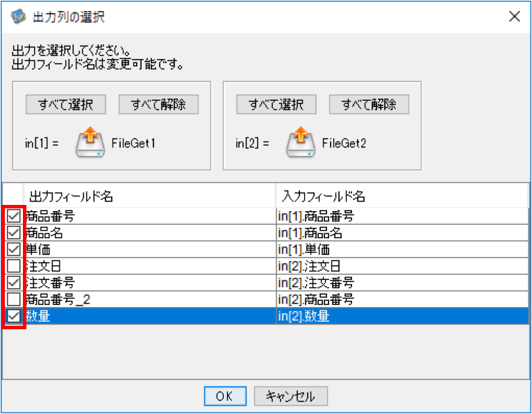532x414 pixels.
Task: Click すべて選択 for in[2] FileGet2
Action: click(276, 104)
